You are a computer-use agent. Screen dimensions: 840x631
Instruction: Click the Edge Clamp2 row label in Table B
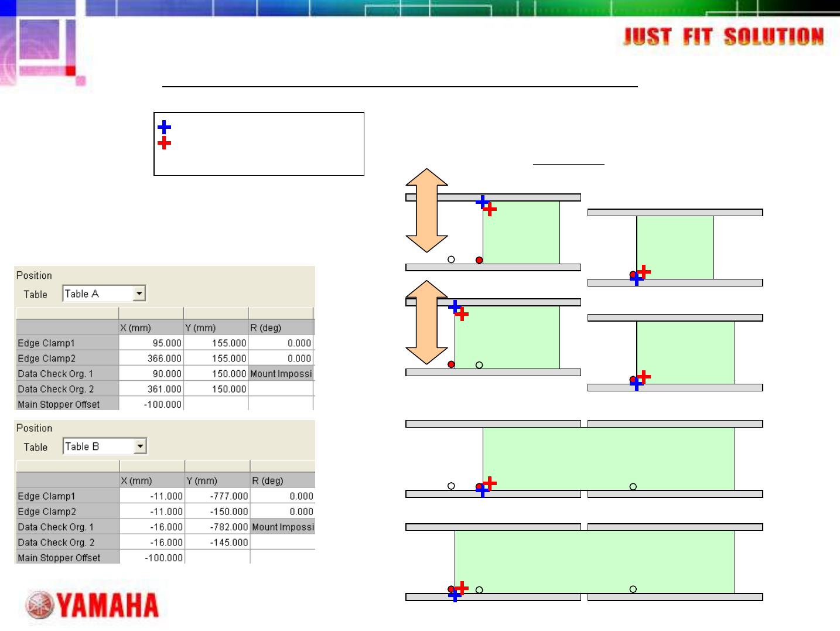coord(68,511)
